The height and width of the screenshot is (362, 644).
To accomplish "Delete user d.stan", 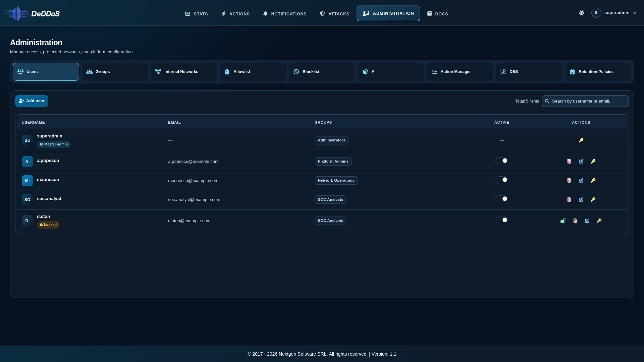I will pos(575,221).
